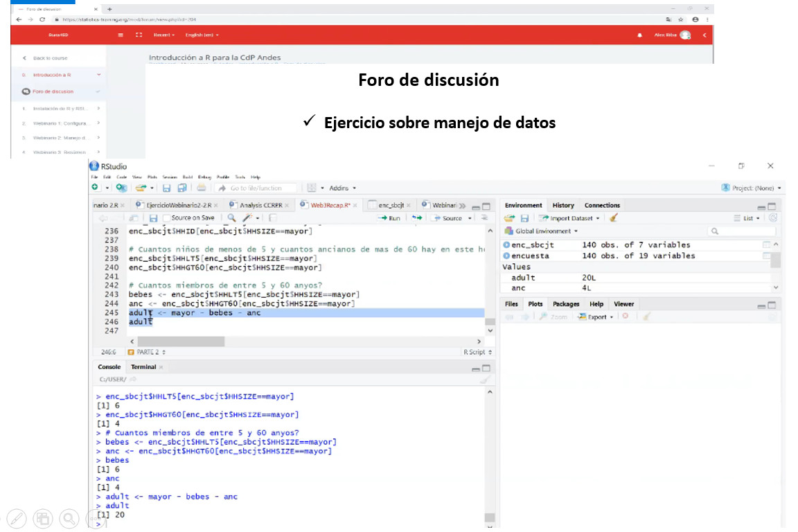Open the Terminal tab beside Console
The image size is (798, 532).
pyautogui.click(x=143, y=366)
